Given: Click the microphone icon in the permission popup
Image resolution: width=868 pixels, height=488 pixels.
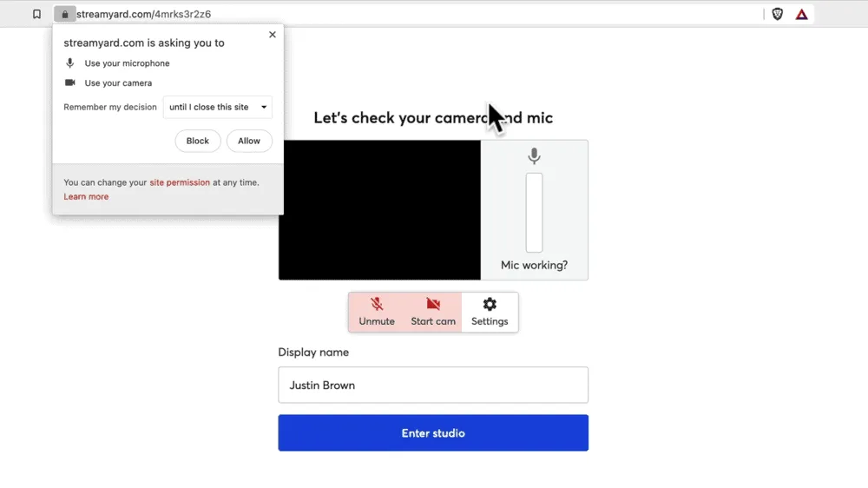Looking at the screenshot, I should [x=70, y=63].
